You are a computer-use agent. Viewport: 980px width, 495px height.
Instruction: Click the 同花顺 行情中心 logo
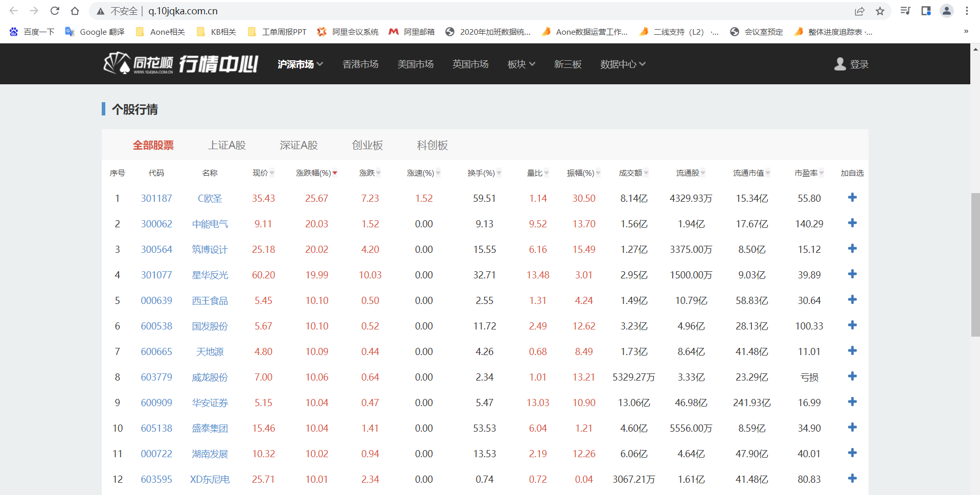tap(180, 64)
